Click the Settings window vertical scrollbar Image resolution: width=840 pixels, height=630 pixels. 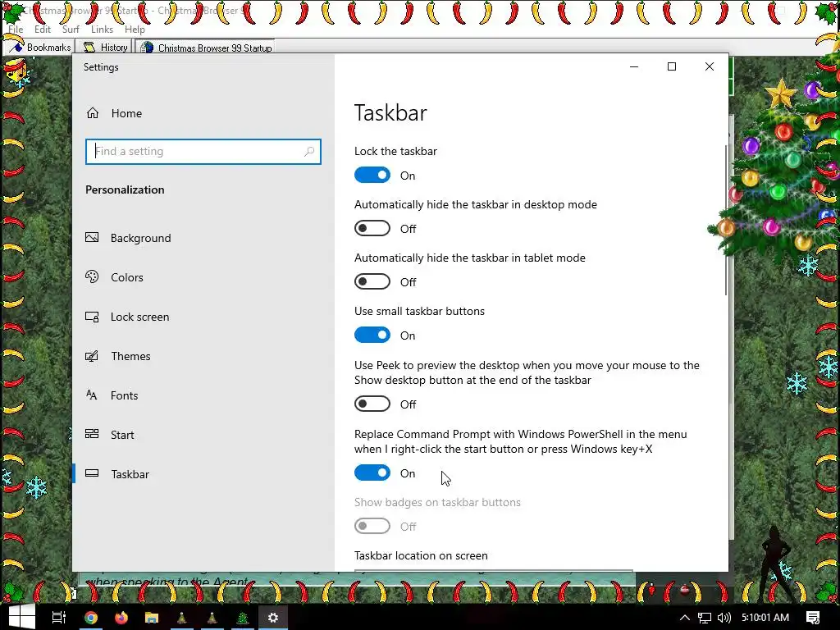point(726,220)
